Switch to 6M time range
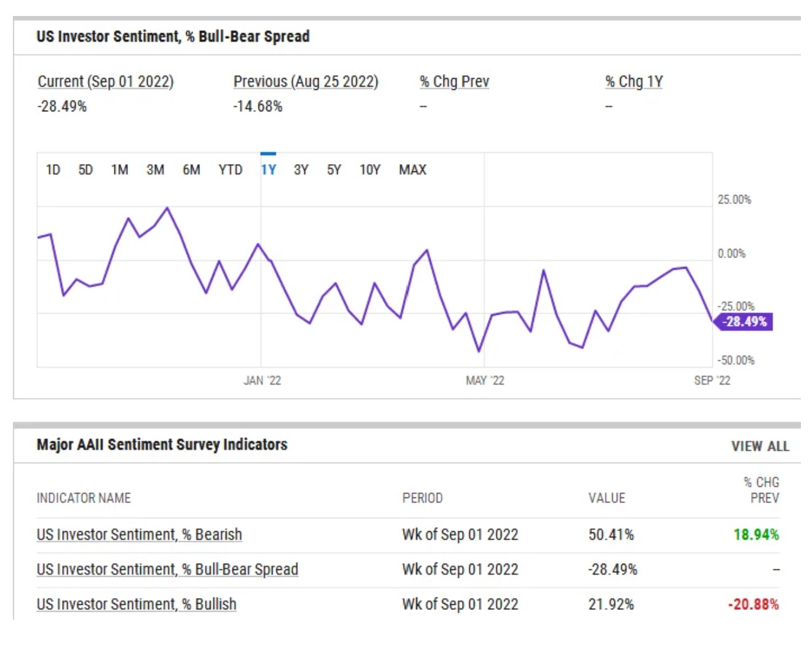The height and width of the screenshot is (648, 812). tap(191, 170)
